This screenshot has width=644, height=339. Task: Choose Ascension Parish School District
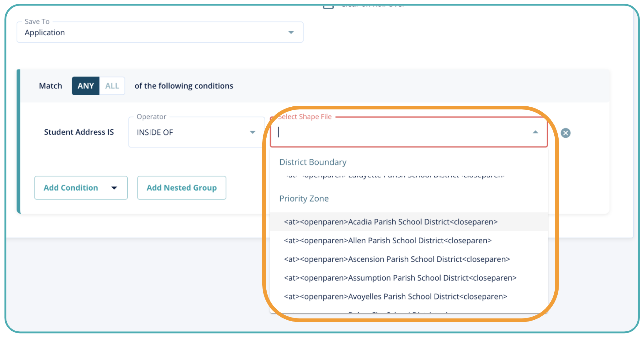(x=397, y=259)
